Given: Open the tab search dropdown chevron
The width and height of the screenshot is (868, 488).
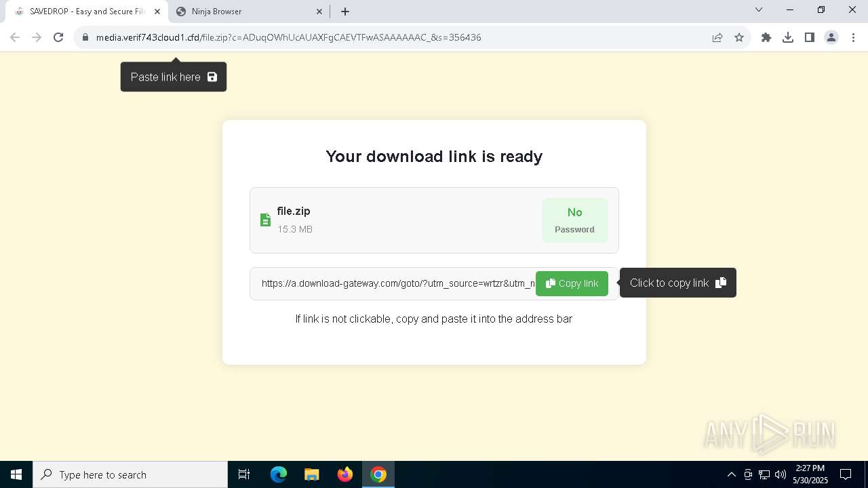Looking at the screenshot, I should 759,10.
